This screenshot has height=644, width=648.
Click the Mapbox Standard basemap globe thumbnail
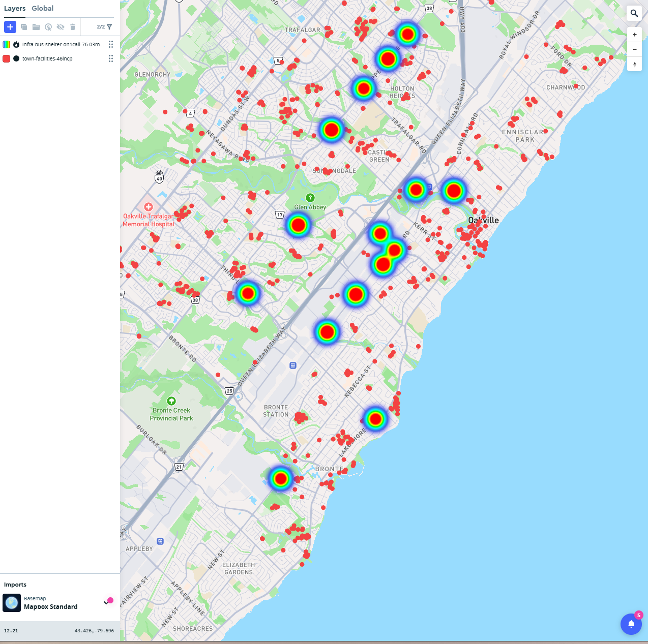tap(12, 603)
